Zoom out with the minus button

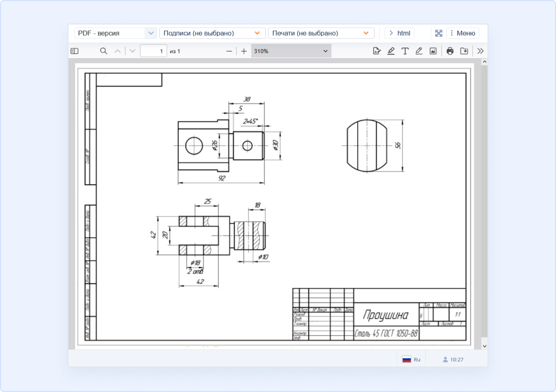[229, 51]
